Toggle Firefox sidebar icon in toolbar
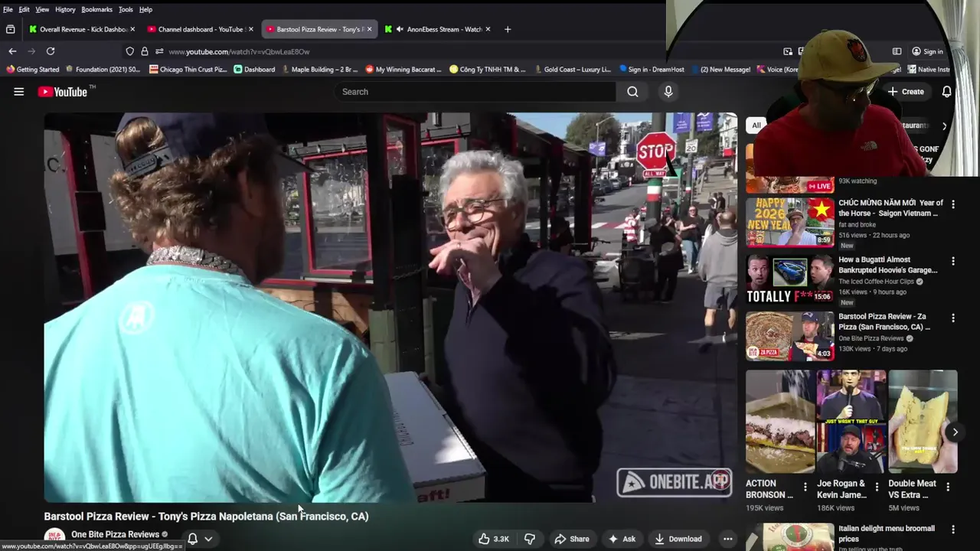The height and width of the screenshot is (551, 980). [x=897, y=51]
